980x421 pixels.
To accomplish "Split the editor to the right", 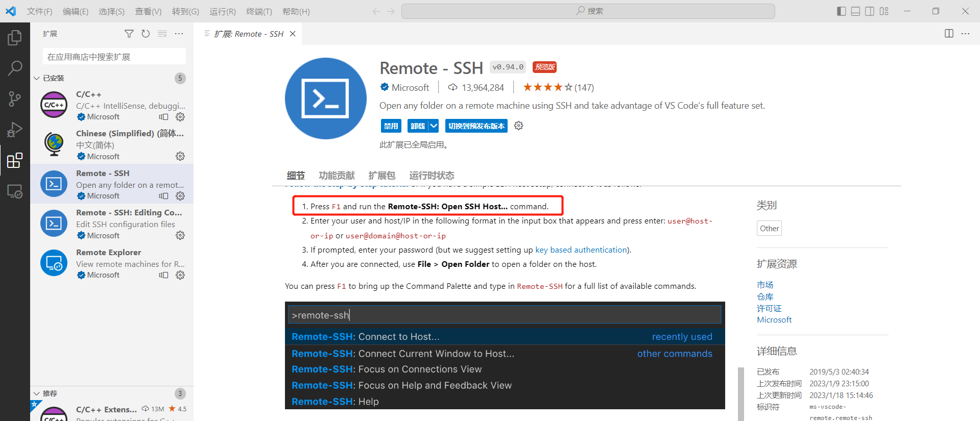I will [x=949, y=34].
